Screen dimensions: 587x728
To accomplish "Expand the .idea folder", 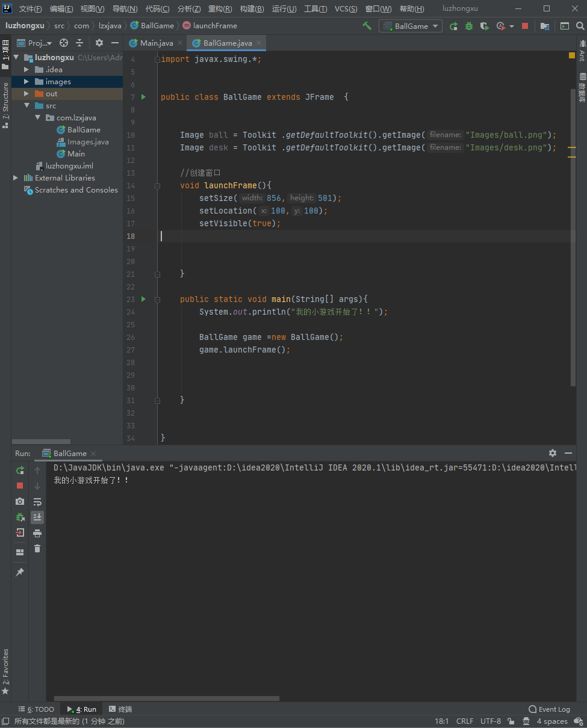I will [x=26, y=70].
